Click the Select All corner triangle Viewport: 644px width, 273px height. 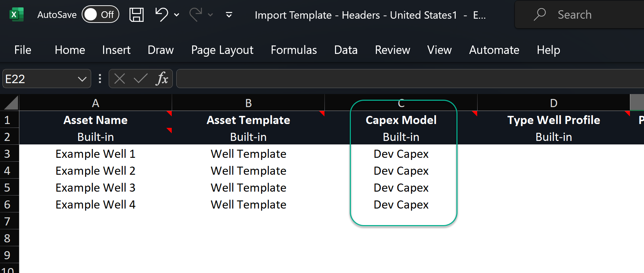point(11,103)
